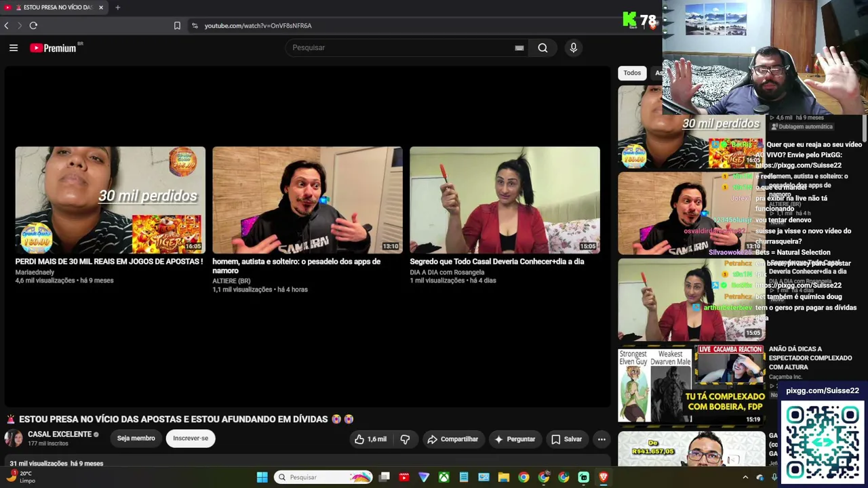Viewport: 868px width, 488px height.
Task: Open the red video app on taskbar
Action: [404, 477]
